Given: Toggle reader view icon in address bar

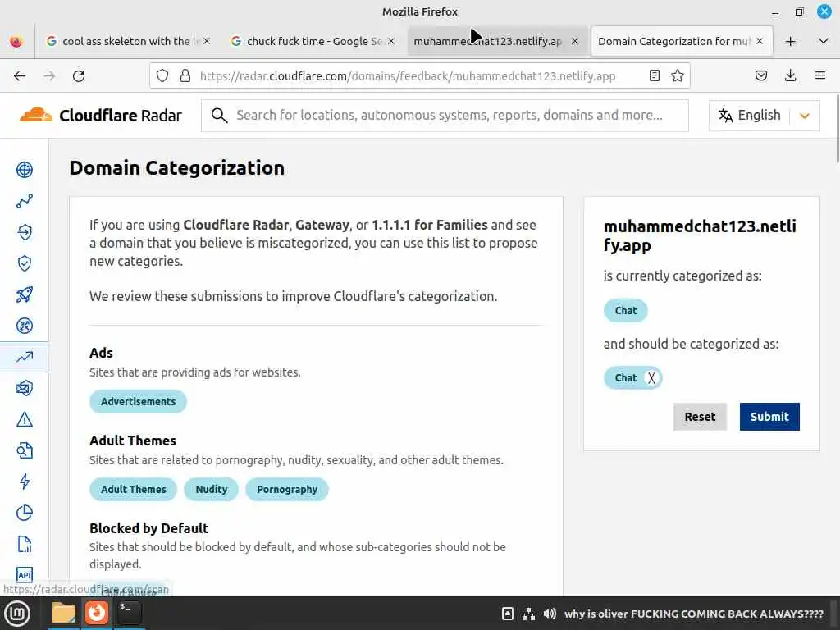Looking at the screenshot, I should [654, 76].
